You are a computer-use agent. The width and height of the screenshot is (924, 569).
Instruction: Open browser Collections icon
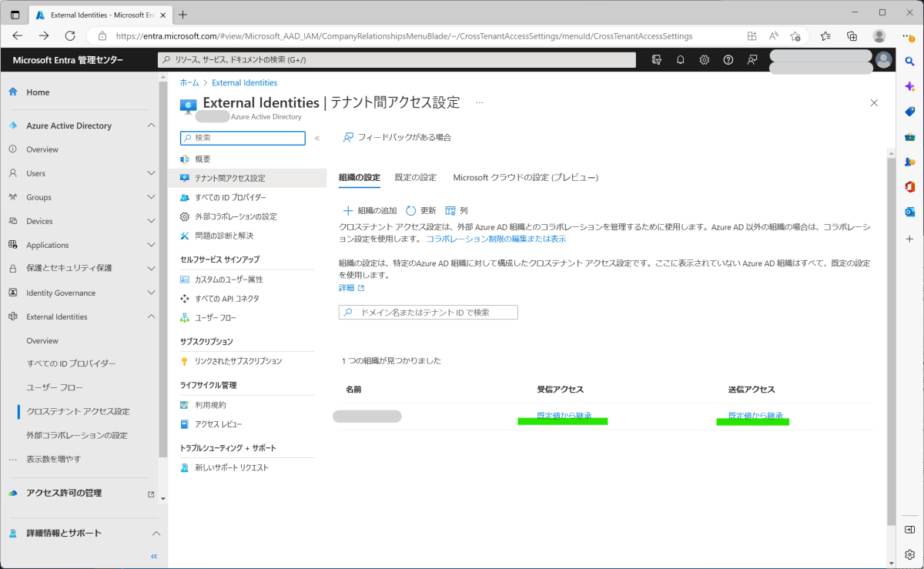852,35
